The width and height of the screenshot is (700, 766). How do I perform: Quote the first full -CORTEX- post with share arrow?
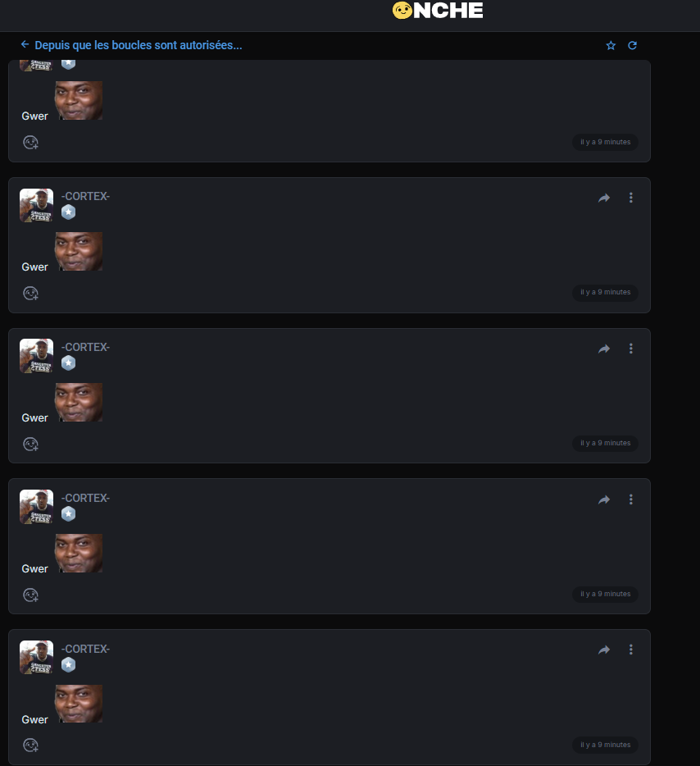pos(604,198)
